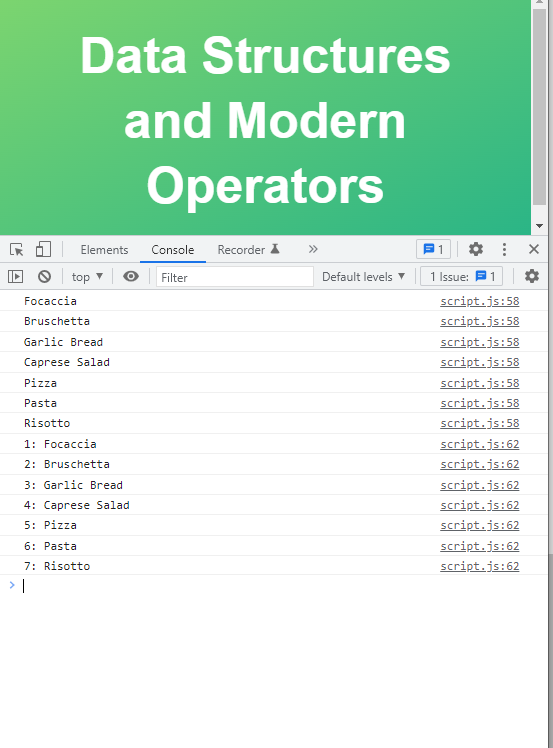Open script.js:58 link for Pizza row
Image resolution: width=553 pixels, height=748 pixels.
pos(480,383)
